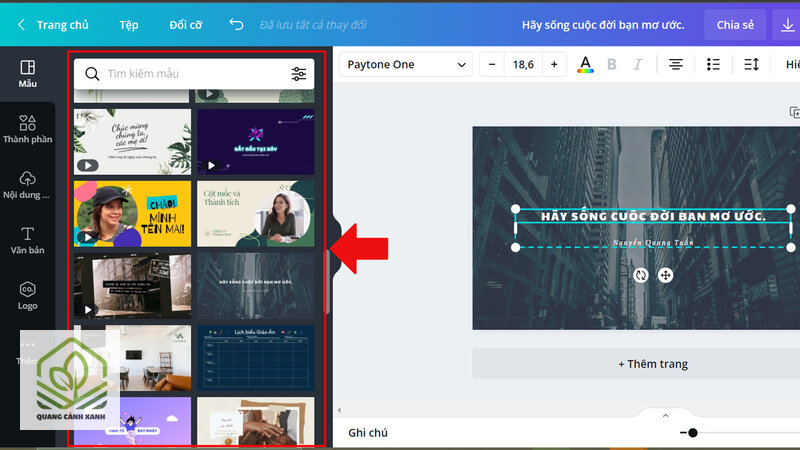
Task: Open the text color picker
Action: [585, 65]
